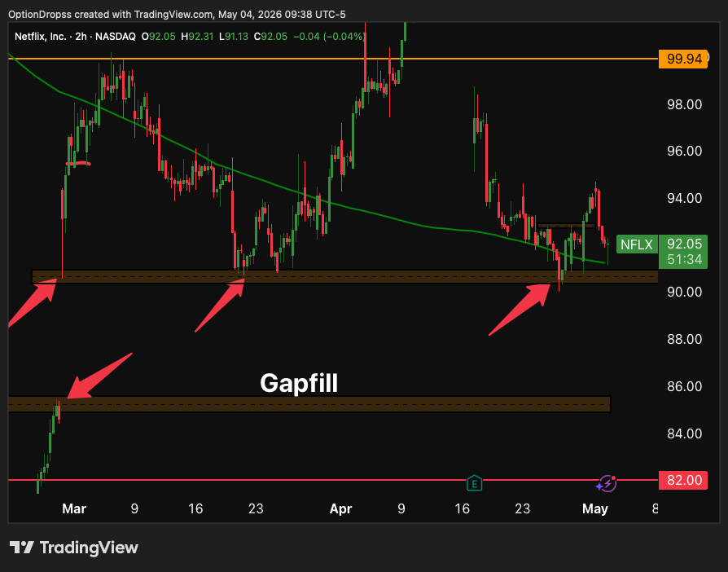Click the 'Mar' date axis label
Screen dimensions: 728x572
74,508
